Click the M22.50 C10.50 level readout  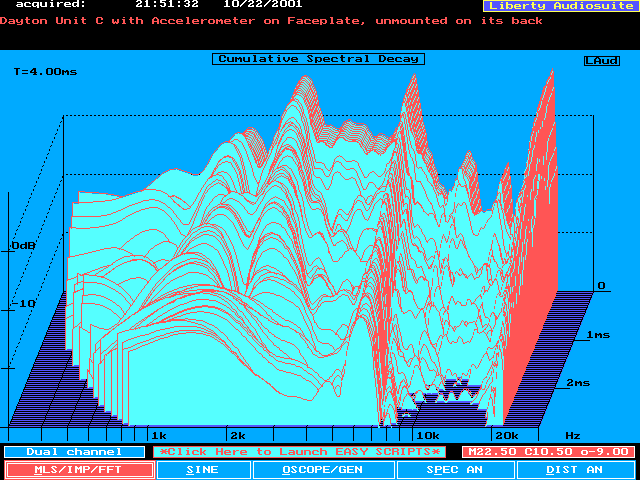[x=547, y=452]
